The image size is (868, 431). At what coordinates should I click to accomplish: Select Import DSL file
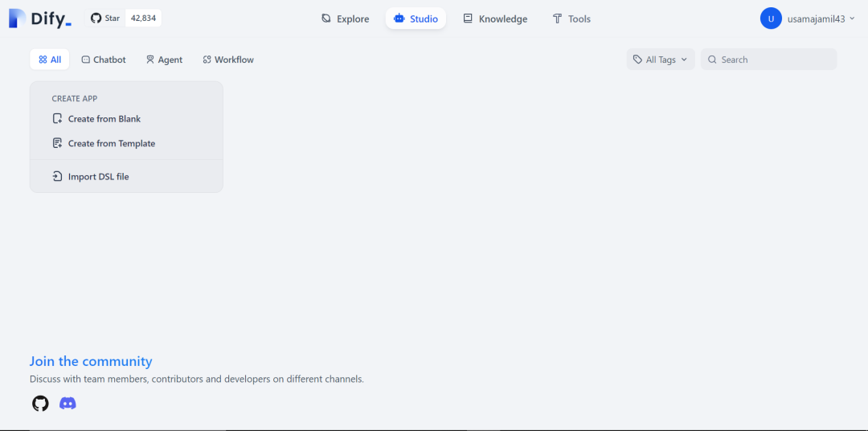click(x=98, y=177)
